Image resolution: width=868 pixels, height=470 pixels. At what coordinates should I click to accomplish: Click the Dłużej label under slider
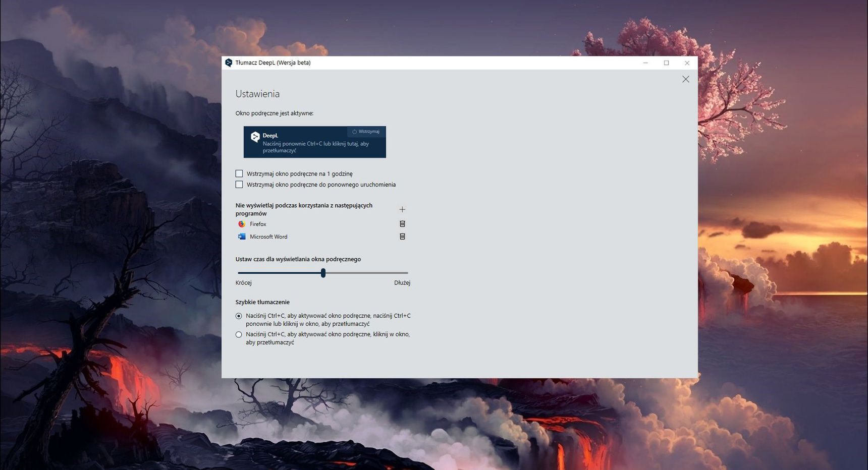[x=402, y=283]
